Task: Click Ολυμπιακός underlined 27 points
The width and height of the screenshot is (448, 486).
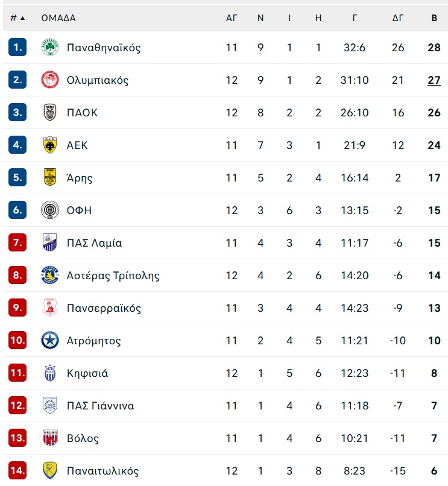Action: coord(434,80)
